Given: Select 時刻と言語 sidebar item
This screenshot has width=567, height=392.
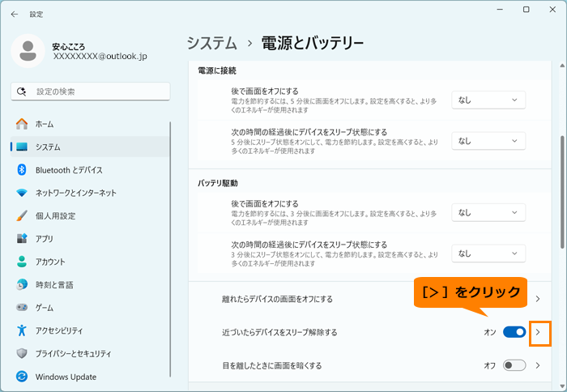Looking at the screenshot, I should (90, 284).
